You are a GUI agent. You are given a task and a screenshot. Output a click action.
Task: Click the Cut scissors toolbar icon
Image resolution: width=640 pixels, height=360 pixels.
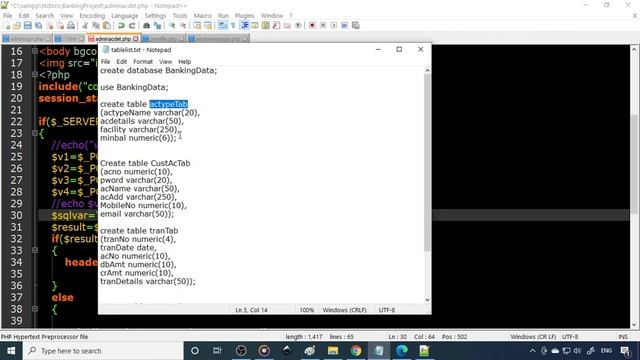tap(85, 25)
